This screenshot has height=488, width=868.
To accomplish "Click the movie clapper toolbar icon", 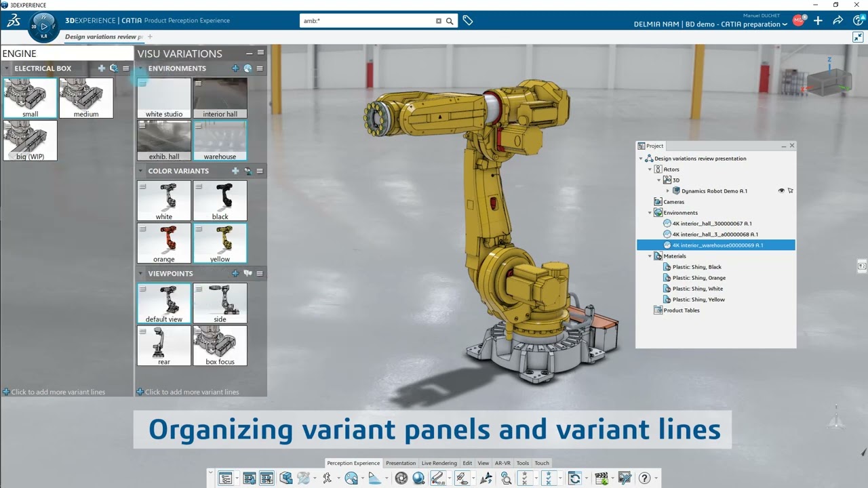I will point(601,478).
